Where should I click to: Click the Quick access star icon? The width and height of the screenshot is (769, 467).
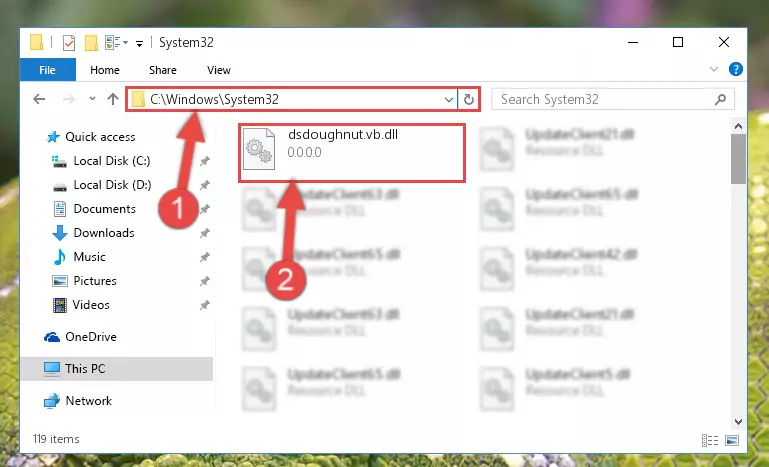click(x=52, y=137)
